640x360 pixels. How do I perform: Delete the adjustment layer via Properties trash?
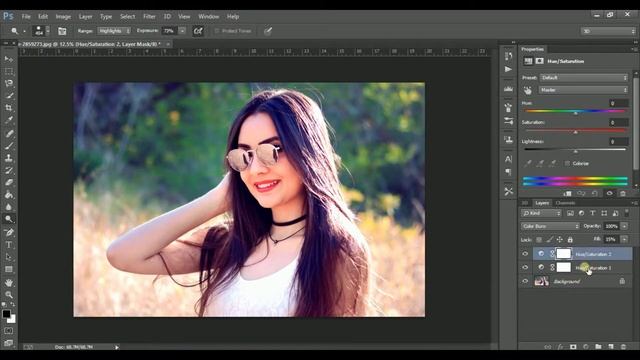[623, 193]
